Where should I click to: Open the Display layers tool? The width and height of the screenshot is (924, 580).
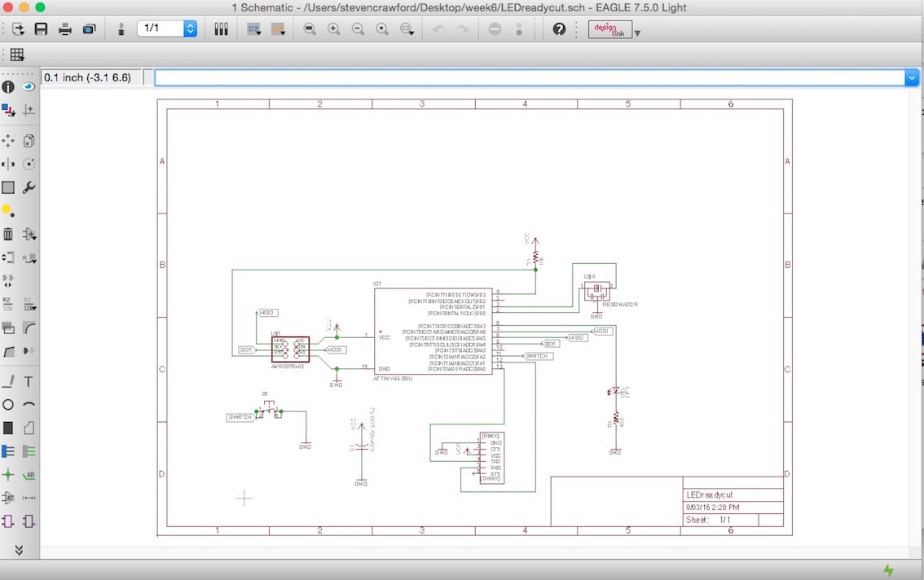click(8, 110)
